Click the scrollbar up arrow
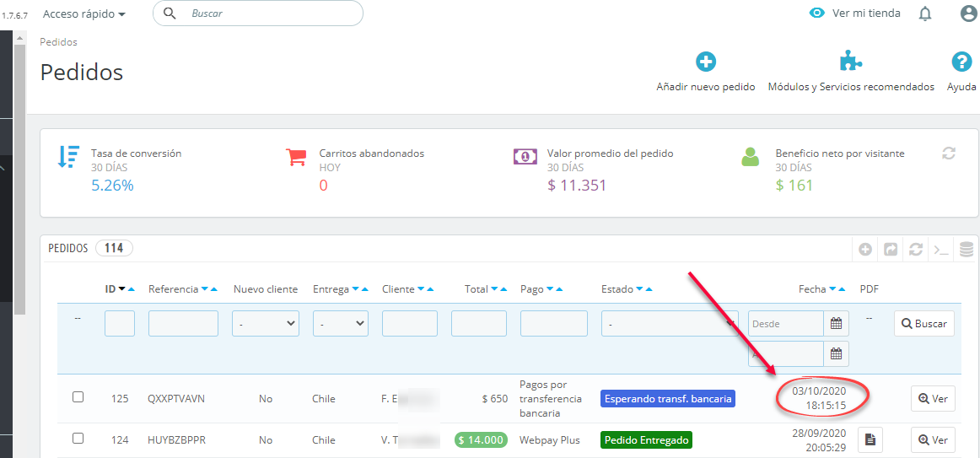The height and width of the screenshot is (458, 980). tap(19, 38)
